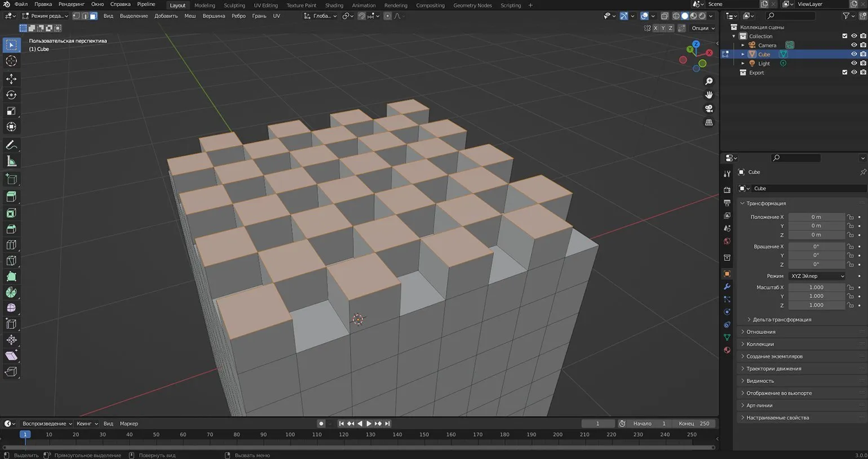Click frame 100 on the timeline
The height and width of the screenshot is (459, 868).
[x=290, y=435]
